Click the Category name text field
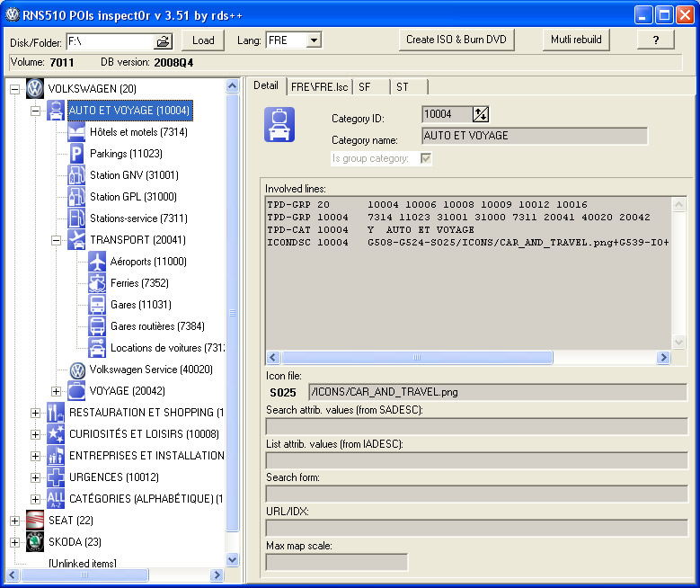 click(x=534, y=137)
